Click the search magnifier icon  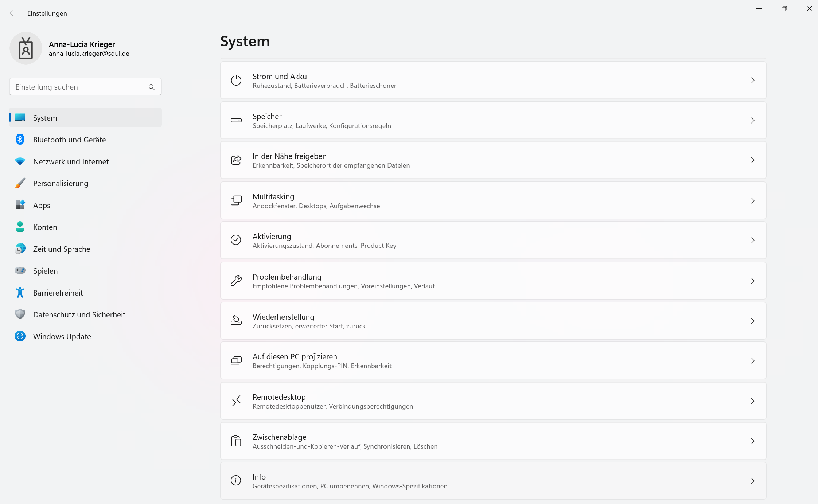pyautogui.click(x=152, y=87)
